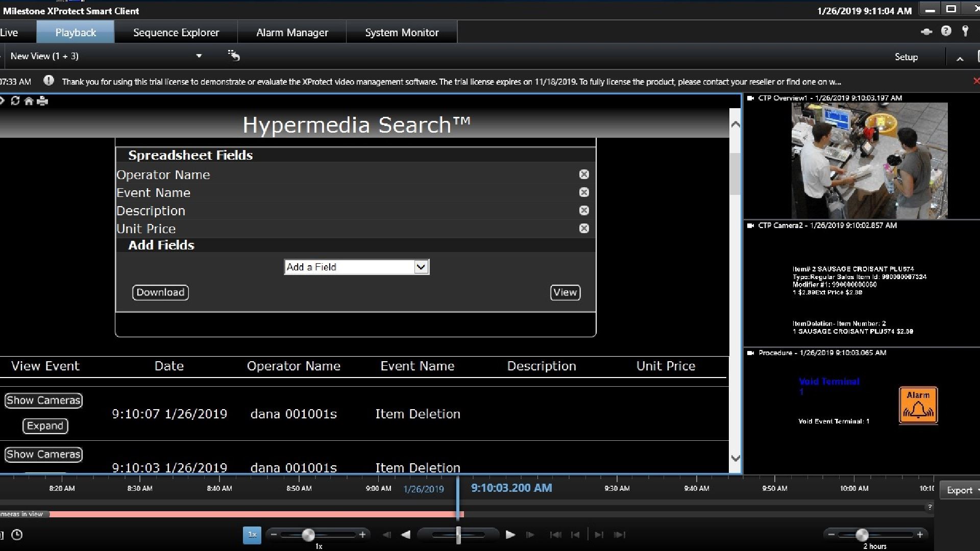Adjust the playback speed slider knob
This screenshot has width=980, height=551.
(x=308, y=535)
